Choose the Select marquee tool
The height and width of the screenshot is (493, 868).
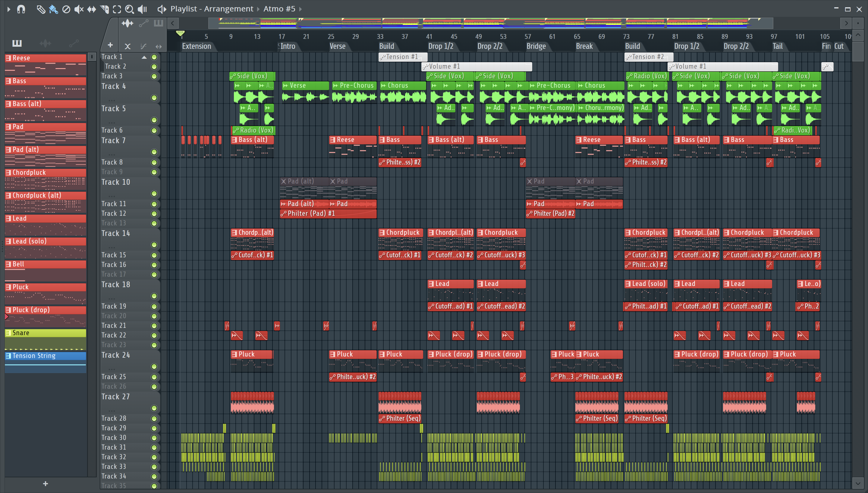(x=117, y=9)
